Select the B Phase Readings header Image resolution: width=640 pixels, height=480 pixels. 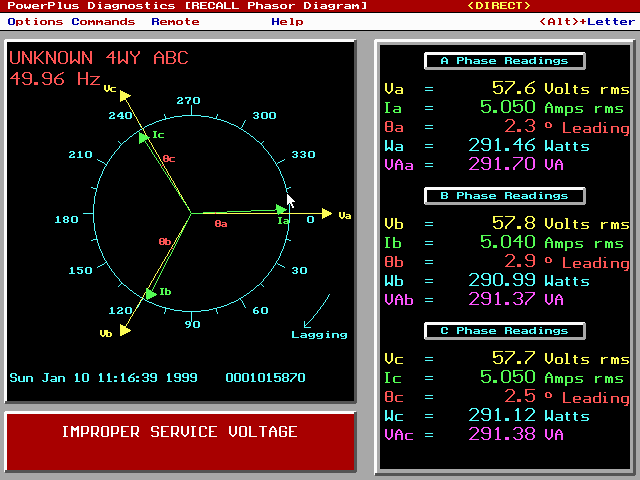point(505,196)
